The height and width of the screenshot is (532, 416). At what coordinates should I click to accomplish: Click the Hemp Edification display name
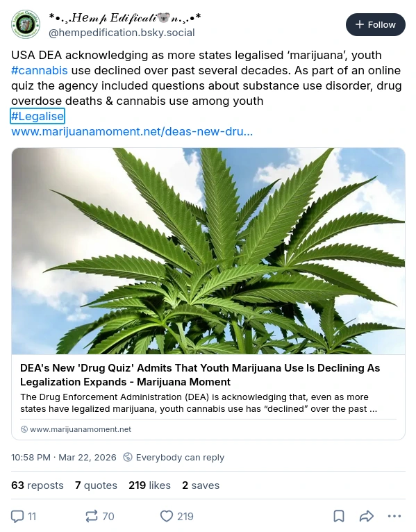(x=125, y=17)
